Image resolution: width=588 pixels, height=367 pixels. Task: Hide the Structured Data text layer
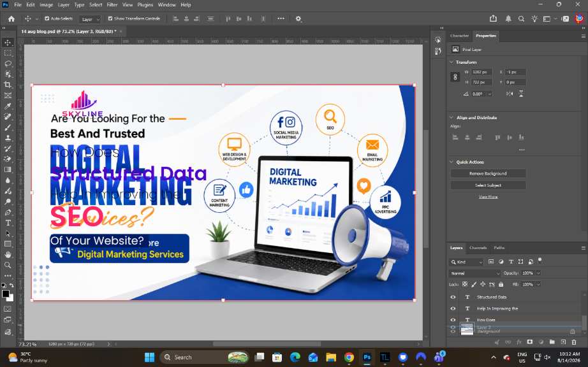click(x=453, y=297)
